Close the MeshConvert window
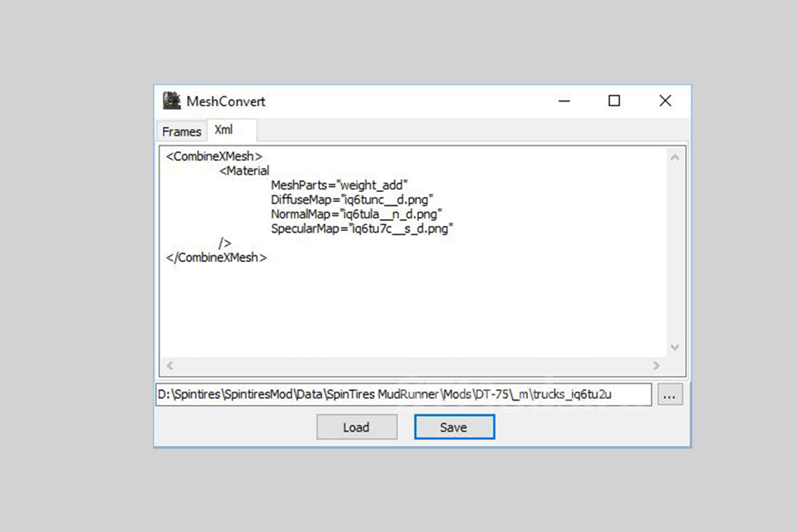The width and height of the screenshot is (798, 532). click(665, 101)
